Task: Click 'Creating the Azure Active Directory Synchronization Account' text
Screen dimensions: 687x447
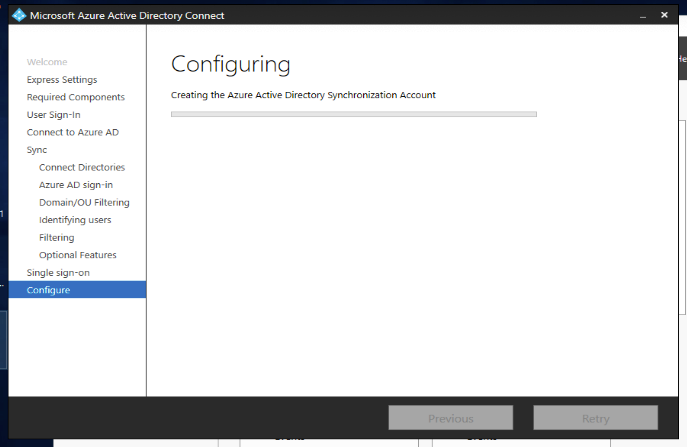Action: 303,95
